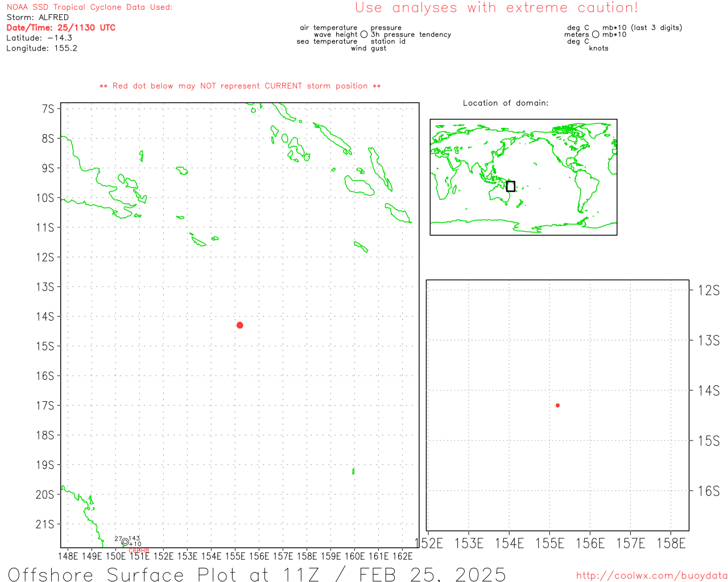This screenshot has width=728, height=582.
Task: Click the 158E label under inset map
Action: coord(671,543)
